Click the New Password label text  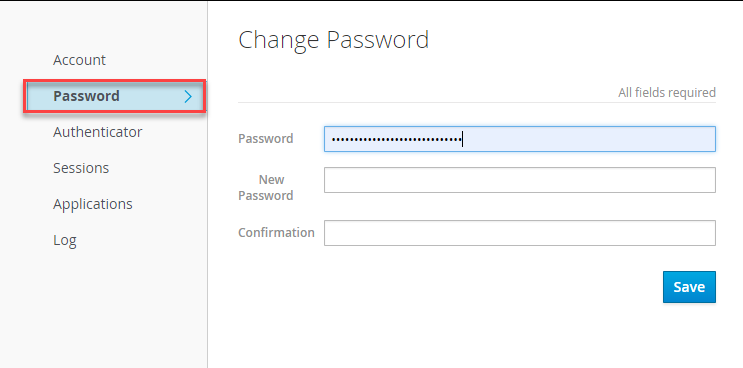coord(266,188)
